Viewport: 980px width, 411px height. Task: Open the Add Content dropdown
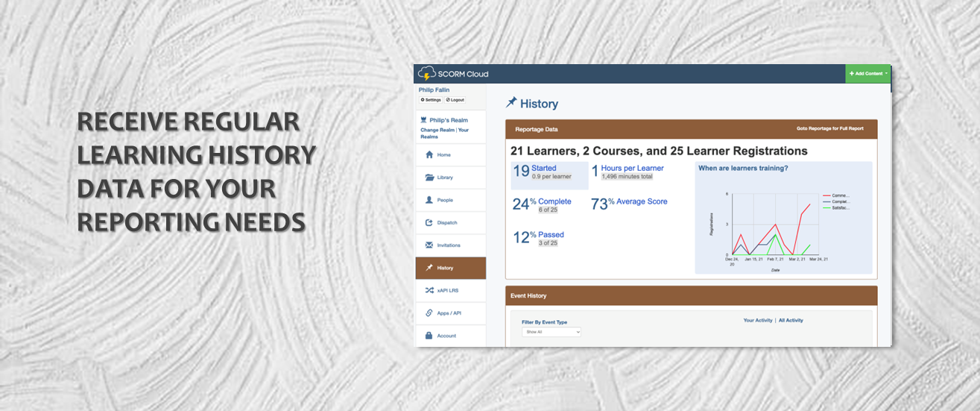click(x=868, y=73)
